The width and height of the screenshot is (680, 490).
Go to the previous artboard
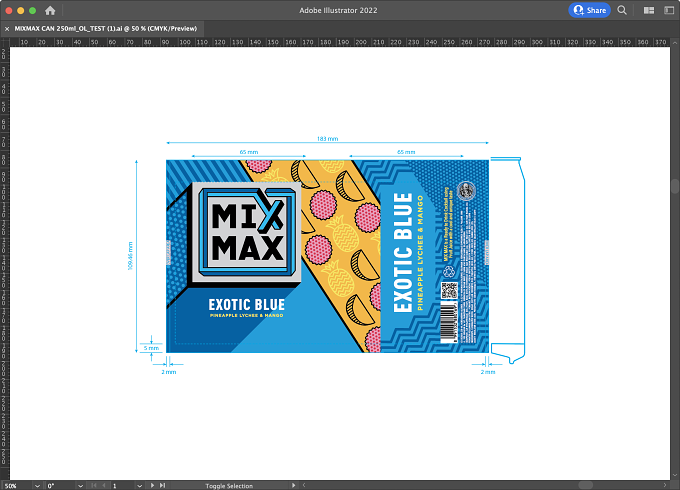click(x=104, y=485)
